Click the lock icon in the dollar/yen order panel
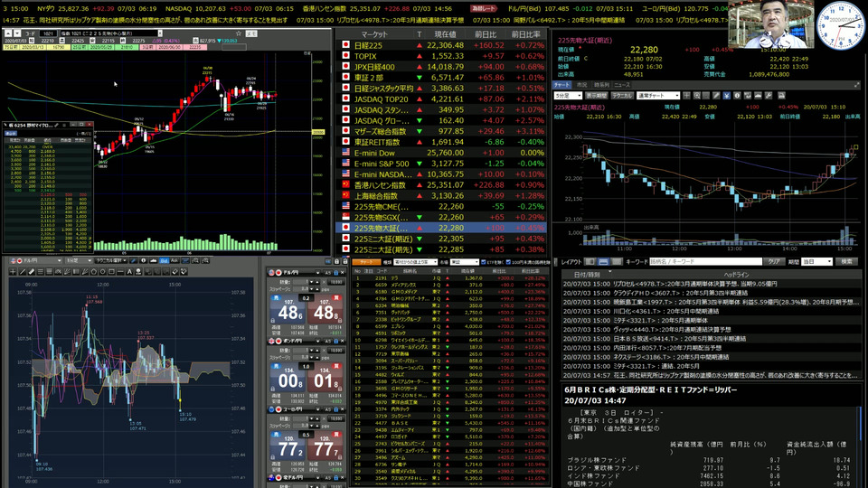The height and width of the screenshot is (488, 868). coord(335,272)
